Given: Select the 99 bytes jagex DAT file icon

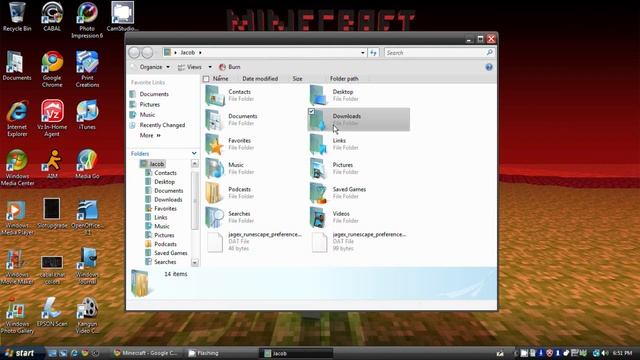Looking at the screenshot, I should point(320,242).
